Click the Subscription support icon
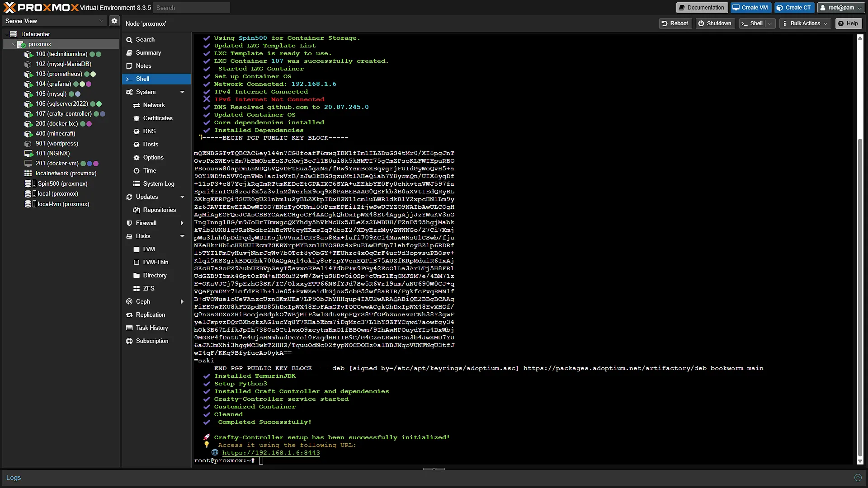This screenshot has width=868, height=488. [x=129, y=341]
